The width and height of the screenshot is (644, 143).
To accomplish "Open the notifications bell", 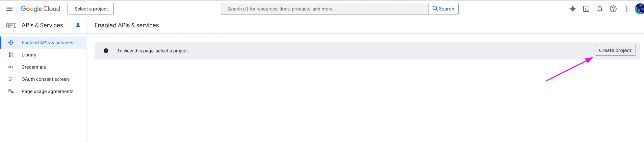I will point(600,9).
